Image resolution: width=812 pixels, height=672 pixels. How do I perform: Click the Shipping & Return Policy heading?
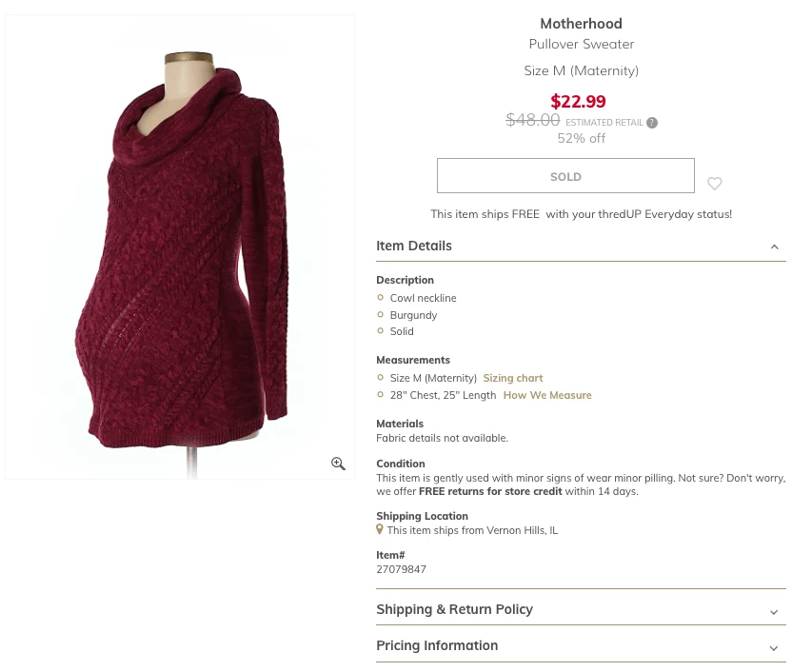(x=454, y=609)
